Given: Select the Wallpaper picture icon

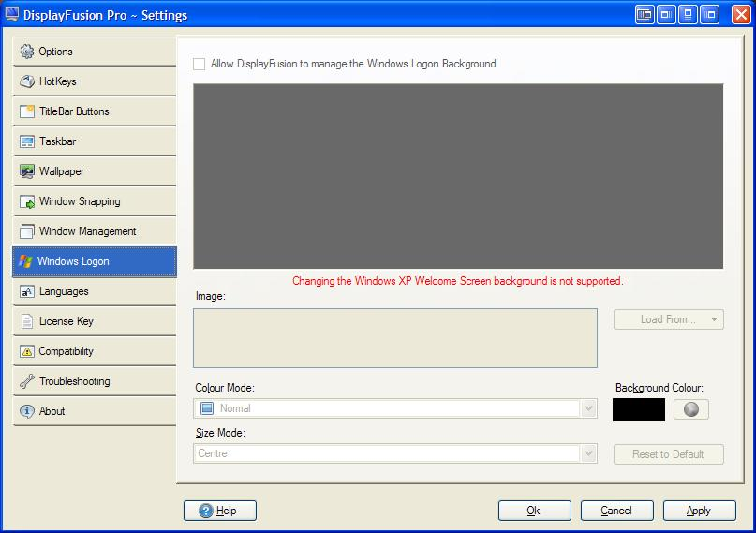Looking at the screenshot, I should point(27,171).
